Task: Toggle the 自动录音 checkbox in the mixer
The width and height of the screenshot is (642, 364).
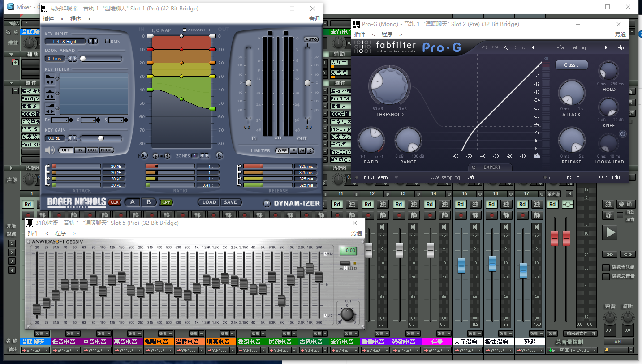Action: 620,216
